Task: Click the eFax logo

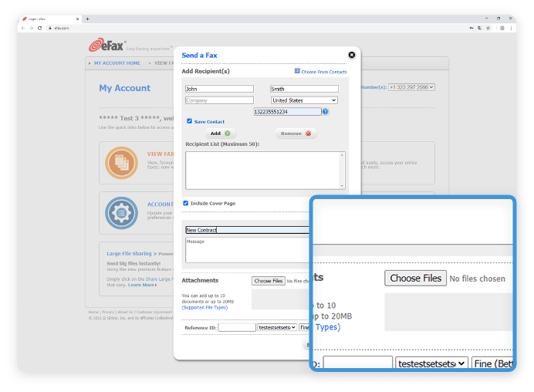Action: 106,46
